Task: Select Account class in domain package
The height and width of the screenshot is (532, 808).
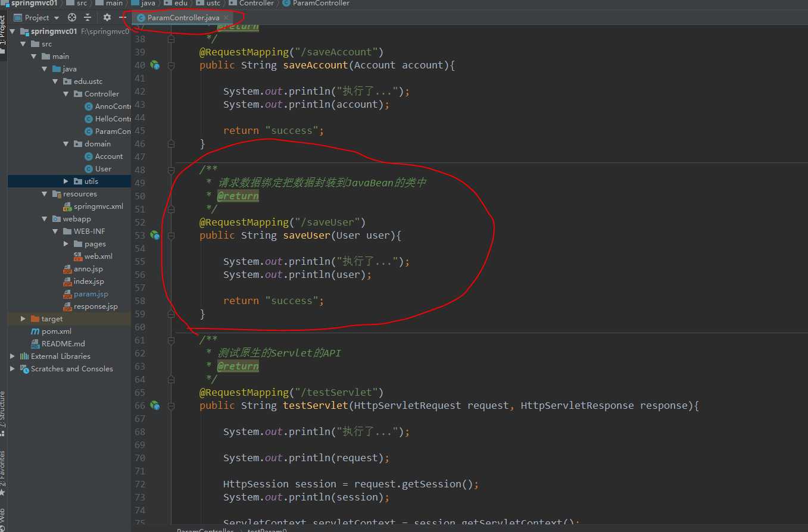Action: [x=104, y=157]
